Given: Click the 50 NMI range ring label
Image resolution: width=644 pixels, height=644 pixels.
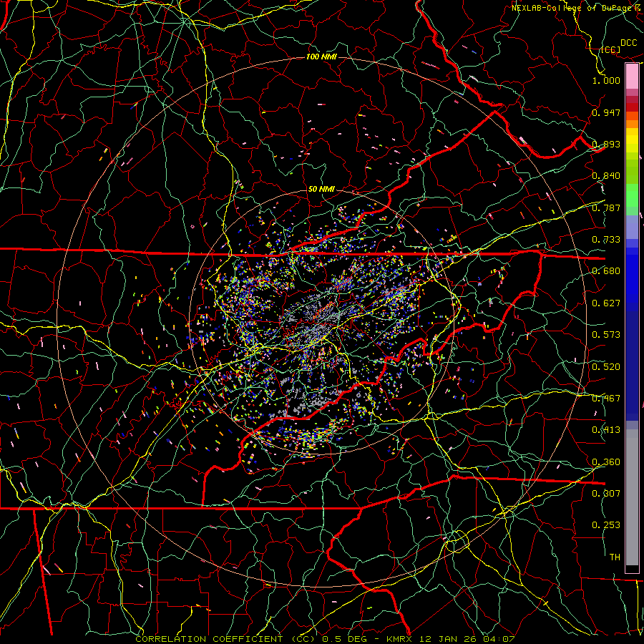Looking at the screenshot, I should pos(321,189).
